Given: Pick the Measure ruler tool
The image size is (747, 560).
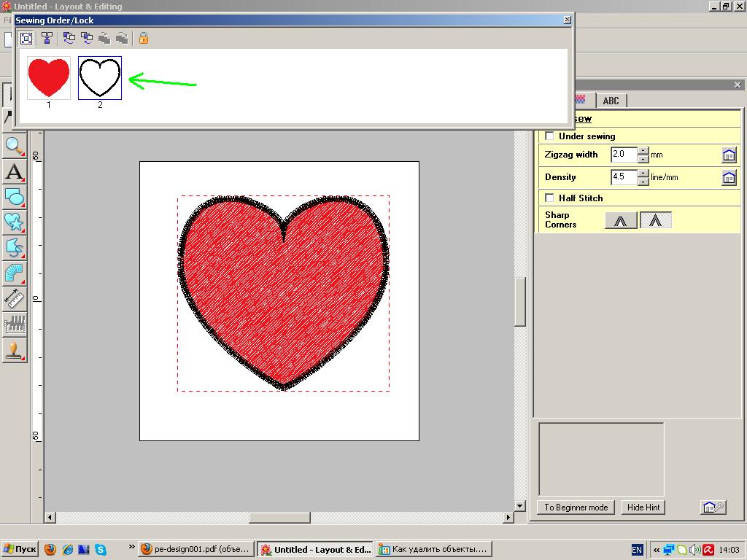Looking at the screenshot, I should pyautogui.click(x=14, y=298).
